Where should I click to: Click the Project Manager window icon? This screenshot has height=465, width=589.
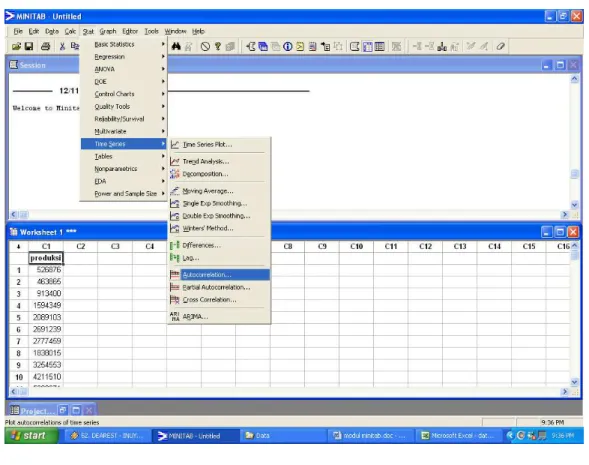(15, 410)
